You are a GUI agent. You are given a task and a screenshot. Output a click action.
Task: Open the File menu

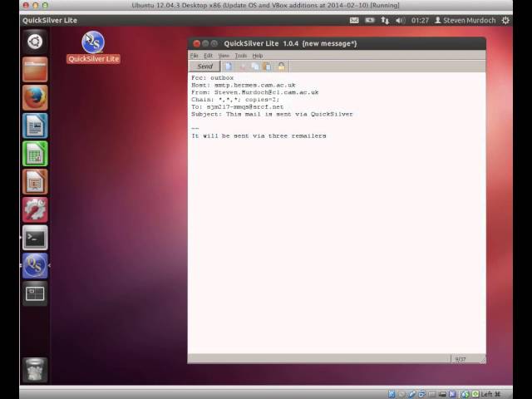(x=194, y=56)
